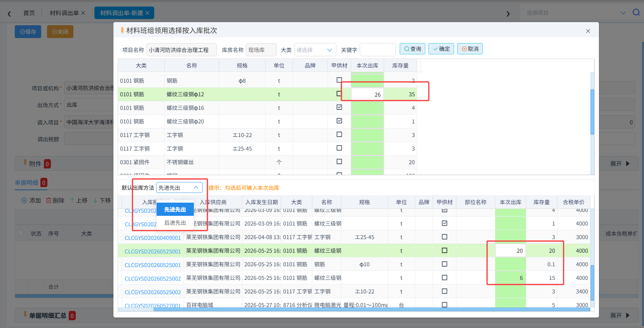Click the 取消 button
This screenshot has width=644, height=328.
click(x=470, y=49)
